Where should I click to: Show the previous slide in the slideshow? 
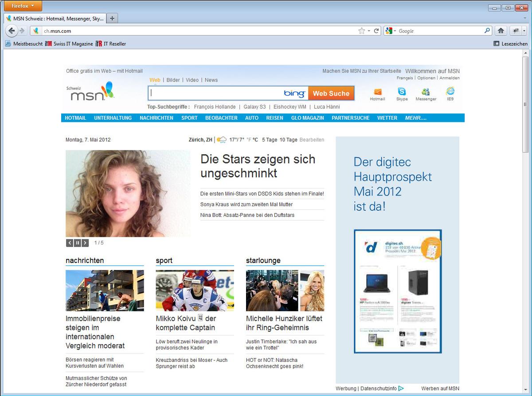click(70, 243)
